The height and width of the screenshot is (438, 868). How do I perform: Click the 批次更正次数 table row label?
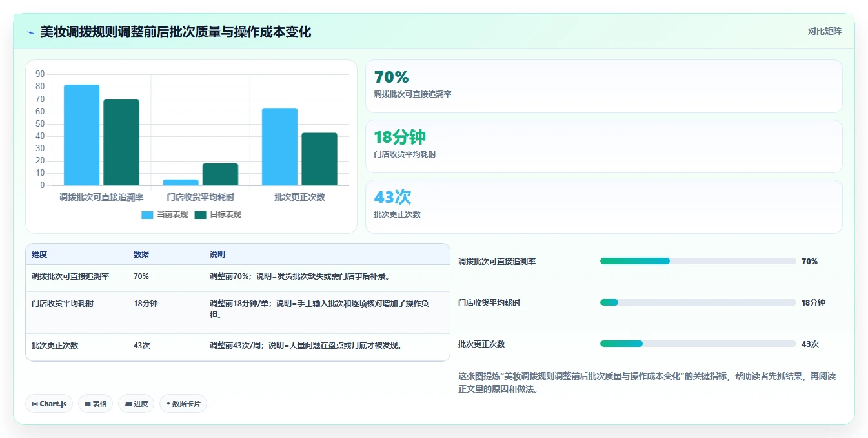tap(55, 345)
